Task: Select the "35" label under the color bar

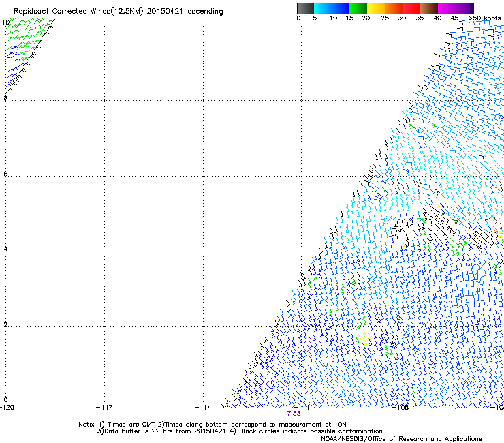Action: (420, 18)
